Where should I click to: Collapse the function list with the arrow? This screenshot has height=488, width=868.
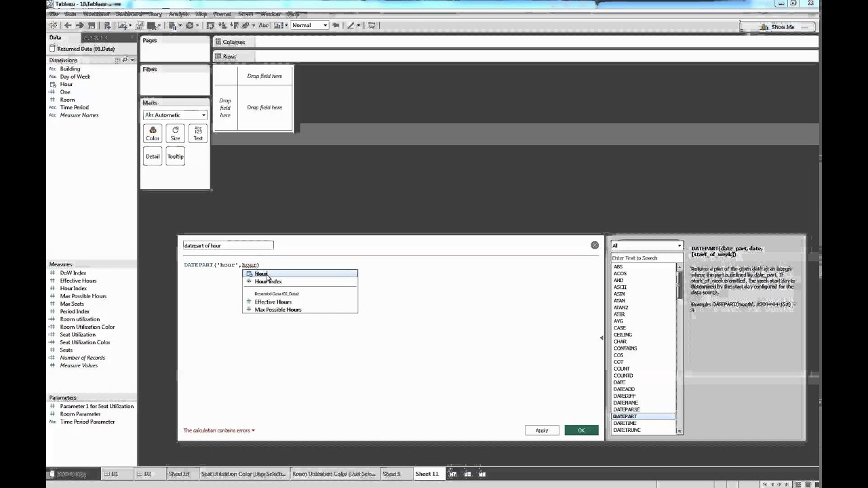click(x=601, y=338)
